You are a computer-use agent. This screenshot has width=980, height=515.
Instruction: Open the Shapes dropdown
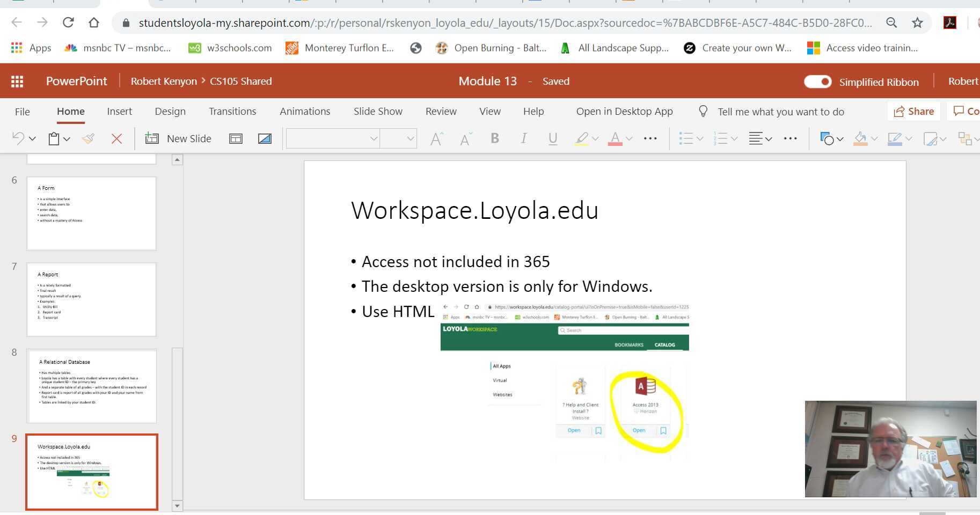click(x=831, y=138)
